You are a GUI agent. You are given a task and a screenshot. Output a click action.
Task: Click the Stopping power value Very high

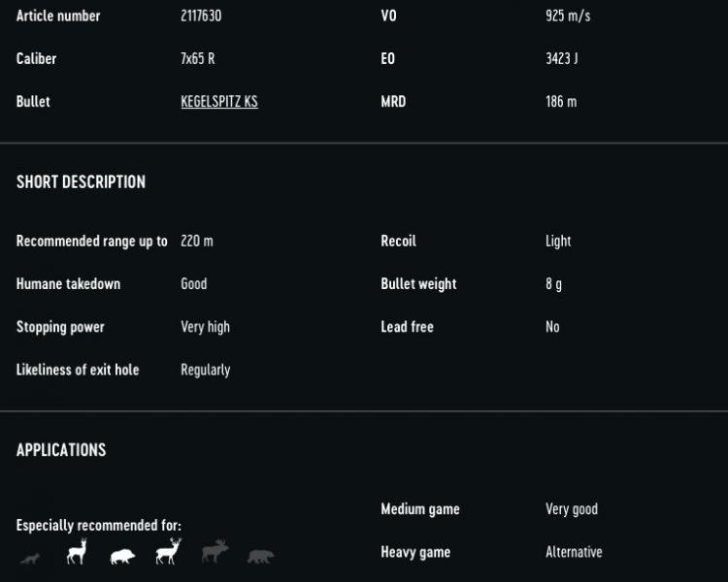coord(206,327)
